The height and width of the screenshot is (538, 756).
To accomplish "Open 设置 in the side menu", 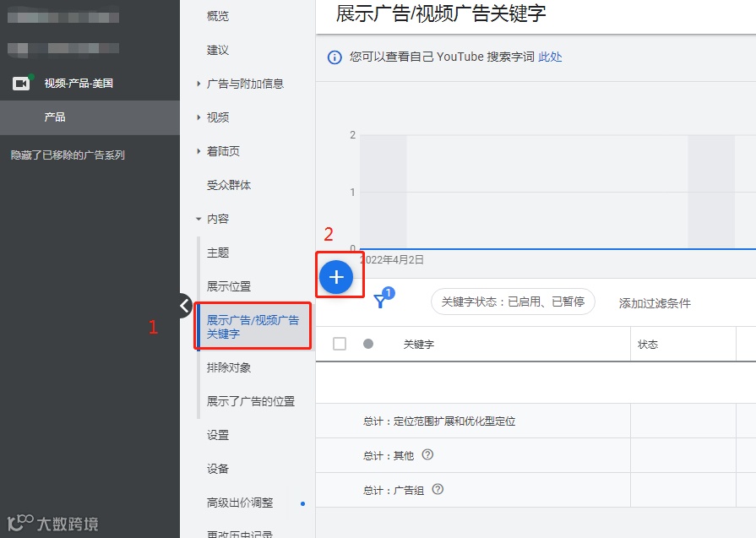I will pyautogui.click(x=218, y=435).
